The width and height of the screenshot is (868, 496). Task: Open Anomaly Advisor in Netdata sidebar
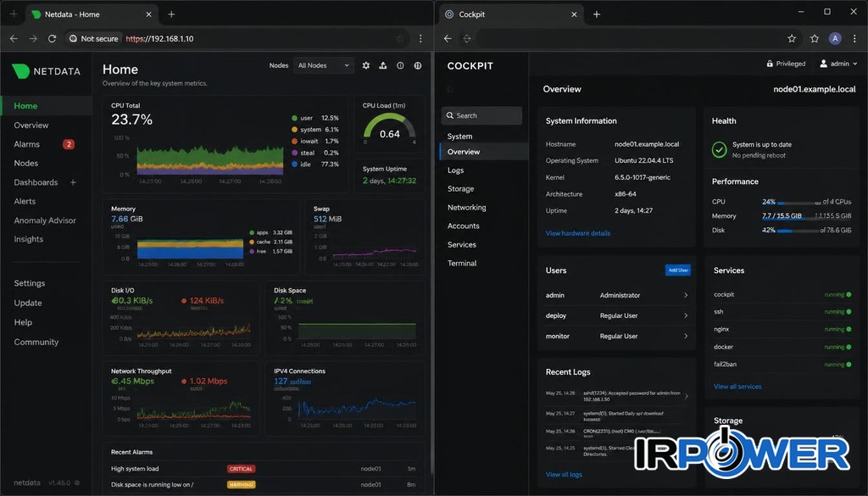click(x=47, y=220)
